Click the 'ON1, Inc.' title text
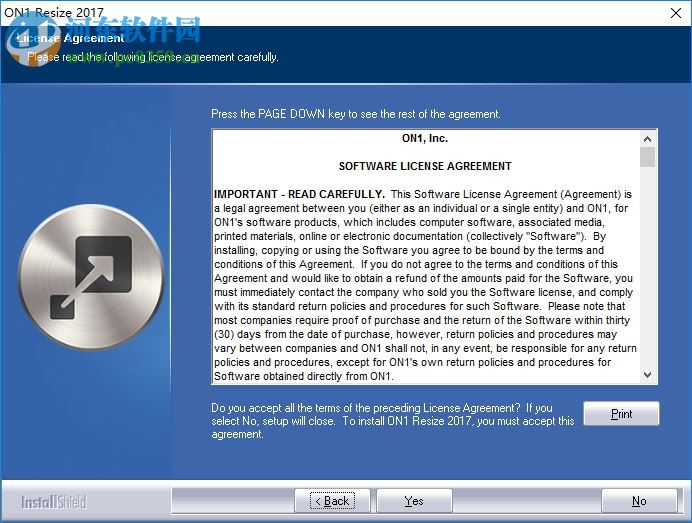Viewport: 692px width, 523px height. pos(425,138)
